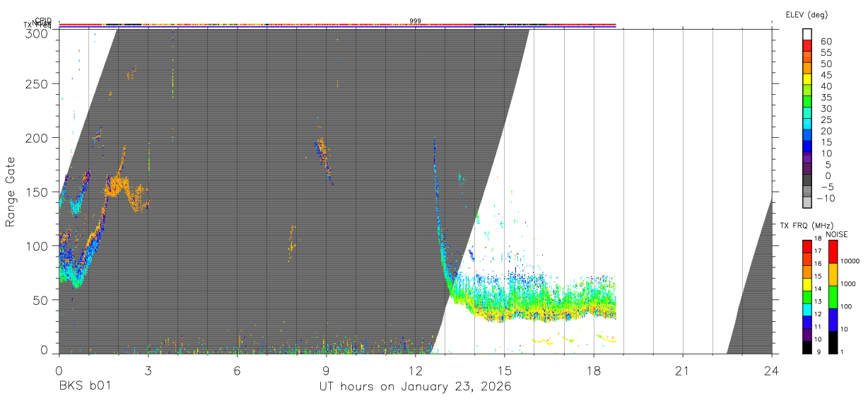Click the "45" label on ELEV colorbar
The image size is (868, 401).
point(826,75)
